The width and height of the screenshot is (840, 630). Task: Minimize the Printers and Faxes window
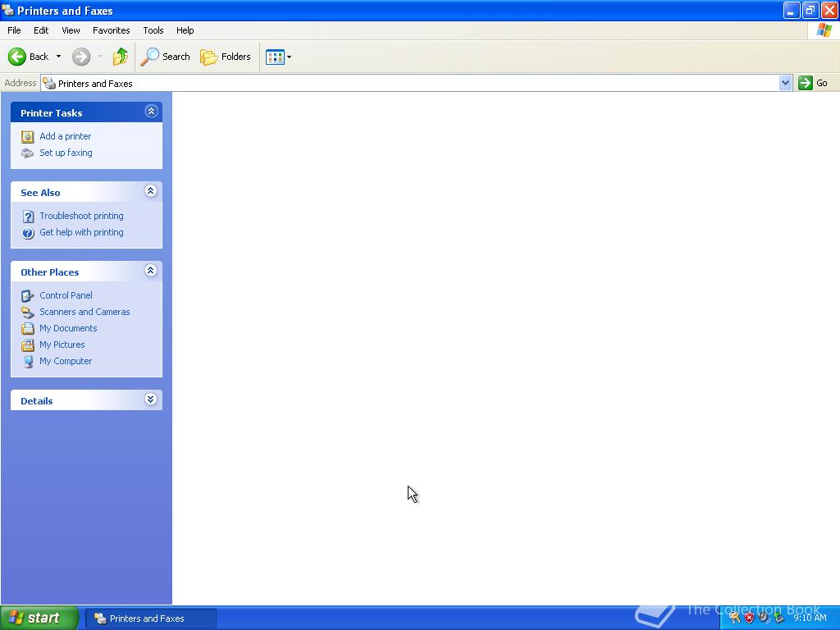click(x=792, y=10)
